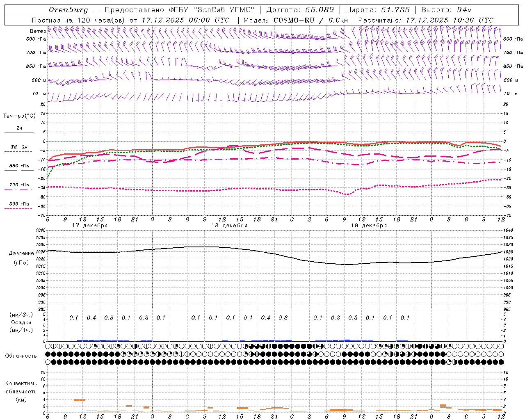Click the (км) unit in the convective cloud panel
The image size is (525, 420).
(21, 399)
